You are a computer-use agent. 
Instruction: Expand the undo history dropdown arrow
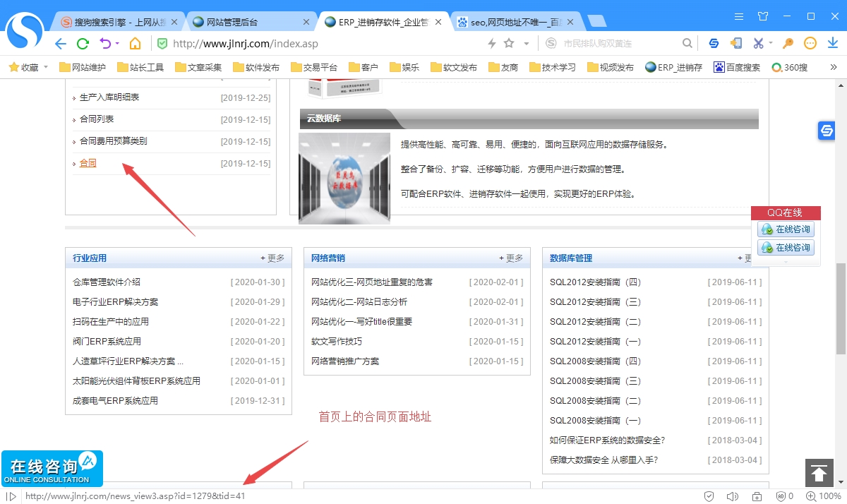coord(116,44)
